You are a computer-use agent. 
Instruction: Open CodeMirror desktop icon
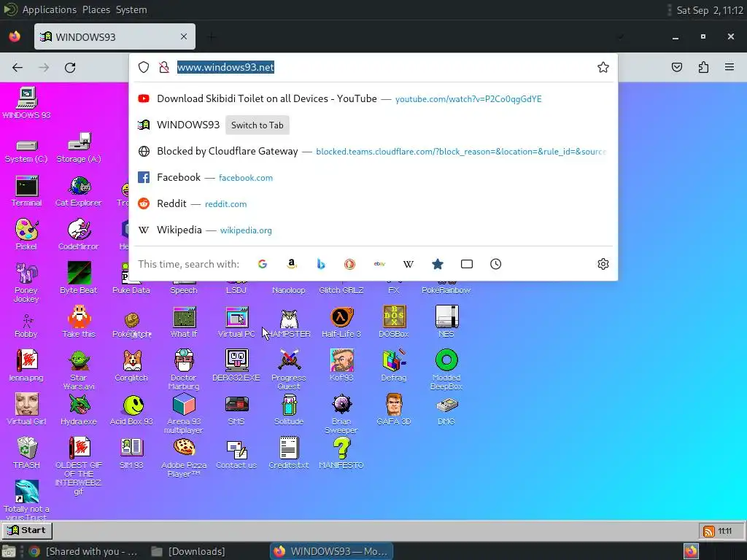[x=79, y=235]
